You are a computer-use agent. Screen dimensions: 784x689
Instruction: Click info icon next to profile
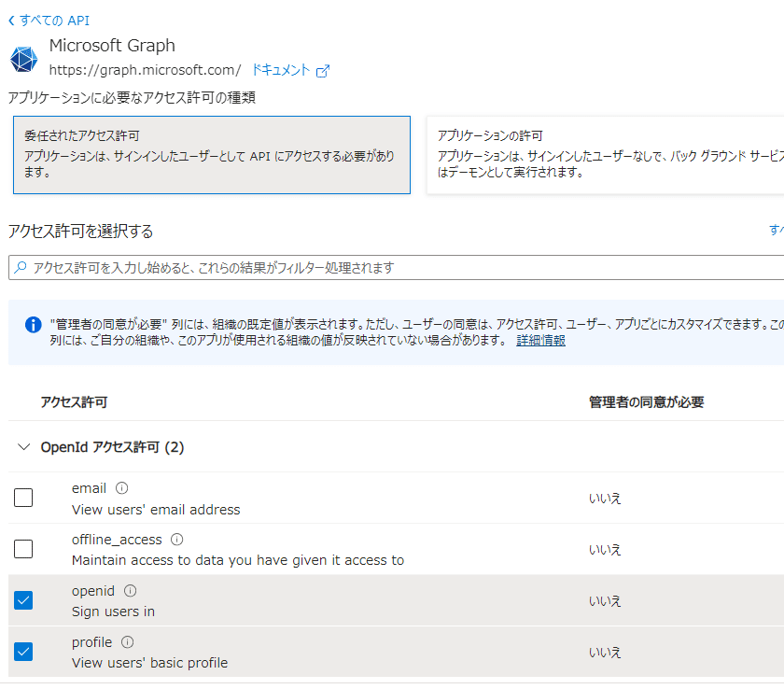point(128,642)
